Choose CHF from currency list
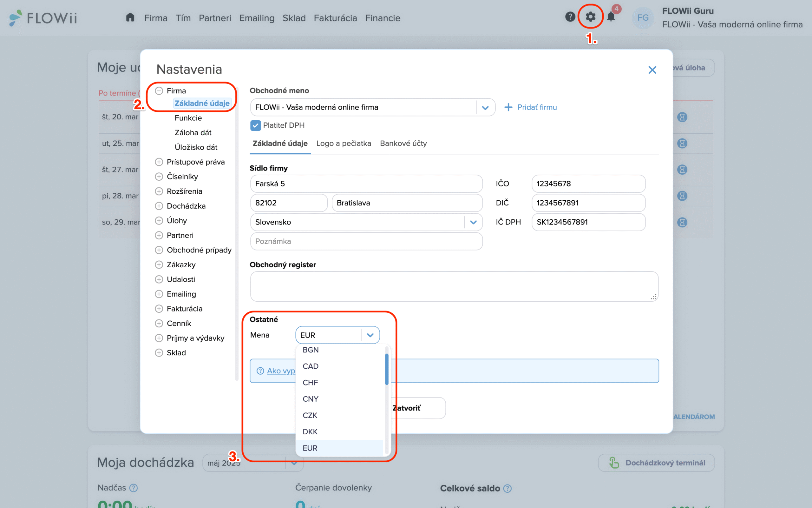Viewport: 812px width, 508px height. click(x=339, y=383)
